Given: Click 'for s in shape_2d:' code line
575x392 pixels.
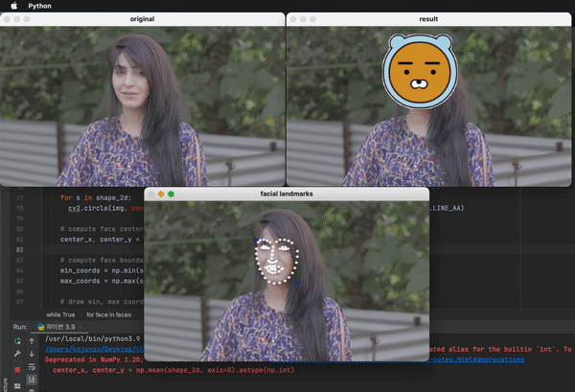Looking at the screenshot, I should click(x=96, y=197).
